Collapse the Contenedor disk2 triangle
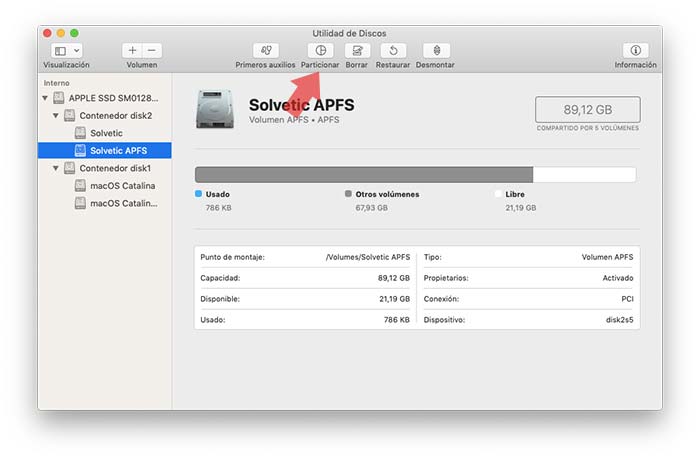 [56, 115]
